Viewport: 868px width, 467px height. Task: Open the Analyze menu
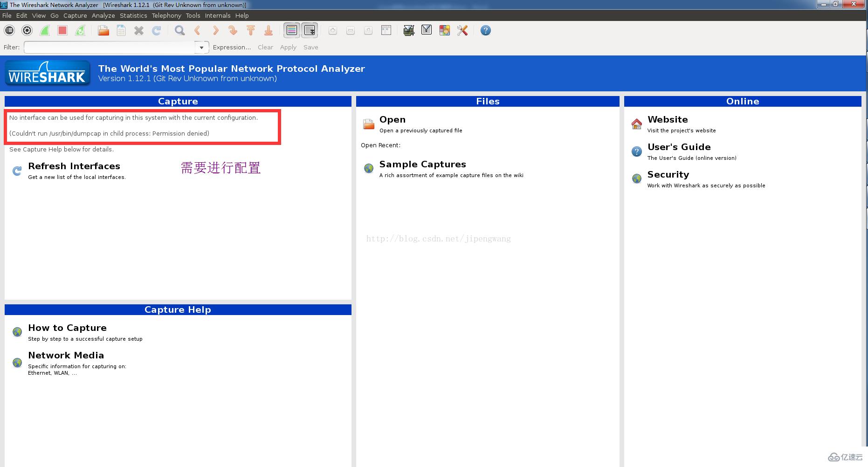point(103,15)
